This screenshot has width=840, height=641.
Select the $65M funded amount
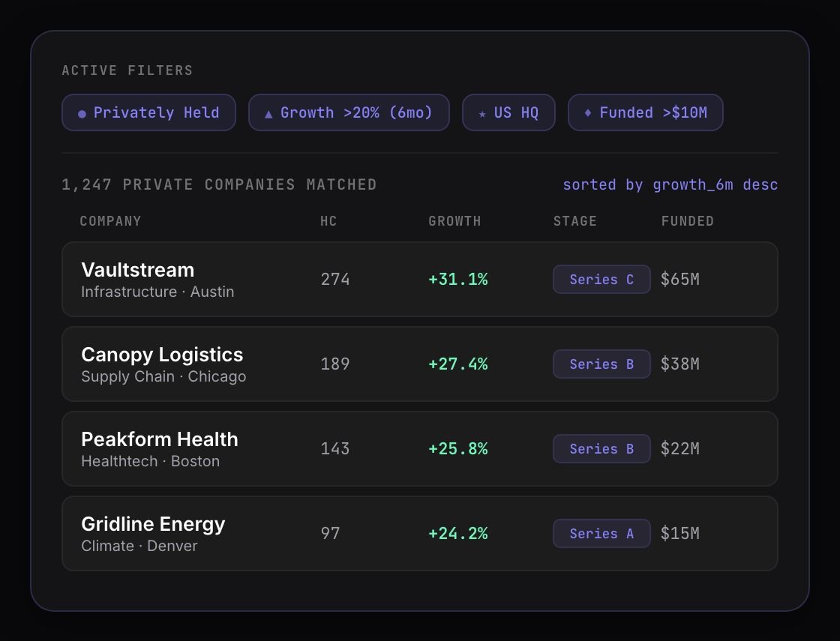(679, 279)
